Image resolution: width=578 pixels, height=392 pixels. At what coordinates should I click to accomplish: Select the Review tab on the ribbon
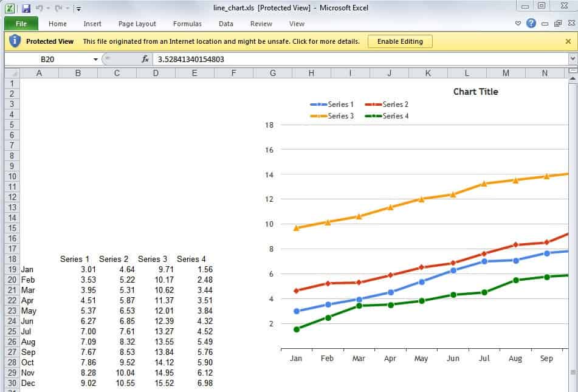(x=260, y=24)
